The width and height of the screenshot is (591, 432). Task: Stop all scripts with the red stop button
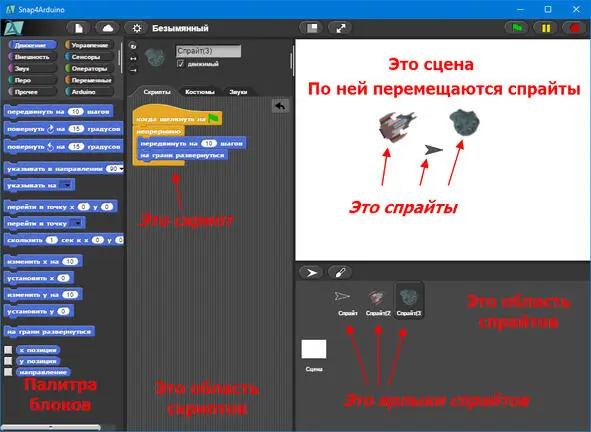(x=574, y=28)
